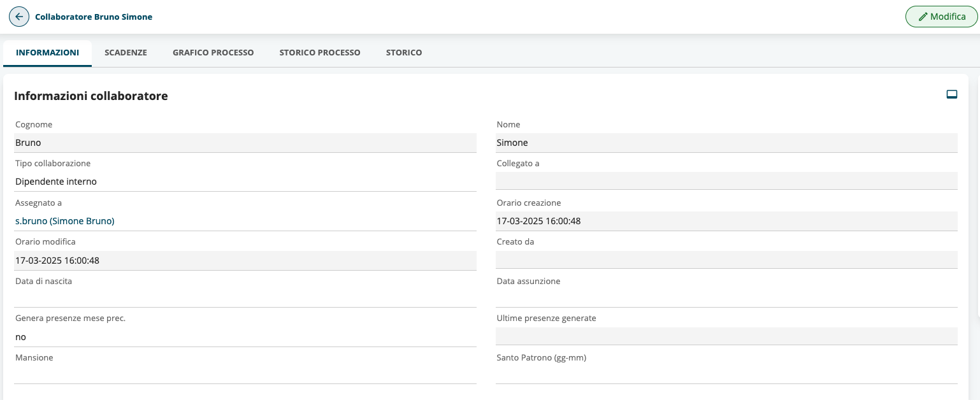Image resolution: width=980 pixels, height=400 pixels.
Task: Click the Tipo collaborazione label
Action: 53,164
